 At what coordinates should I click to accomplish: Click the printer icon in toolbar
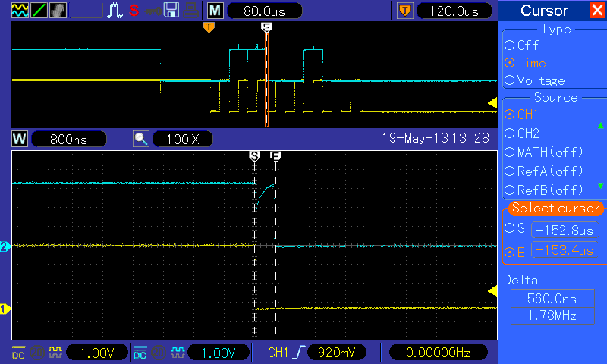pyautogui.click(x=190, y=11)
